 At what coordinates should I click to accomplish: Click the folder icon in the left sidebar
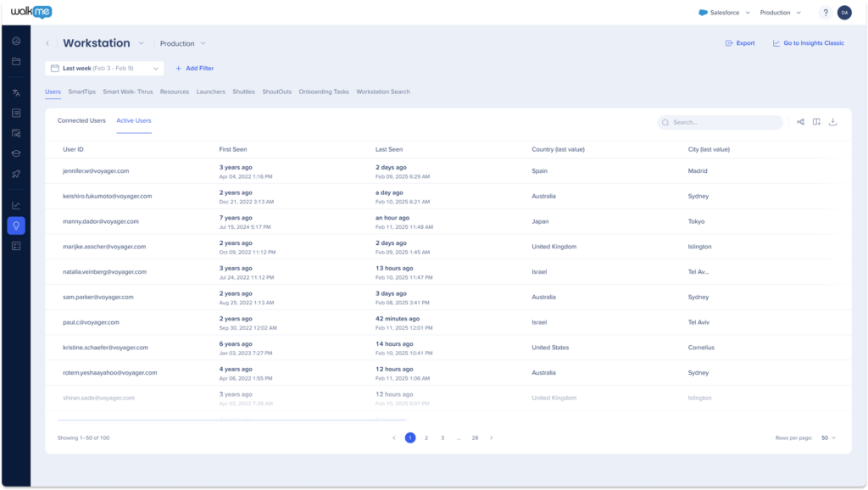pyautogui.click(x=16, y=61)
